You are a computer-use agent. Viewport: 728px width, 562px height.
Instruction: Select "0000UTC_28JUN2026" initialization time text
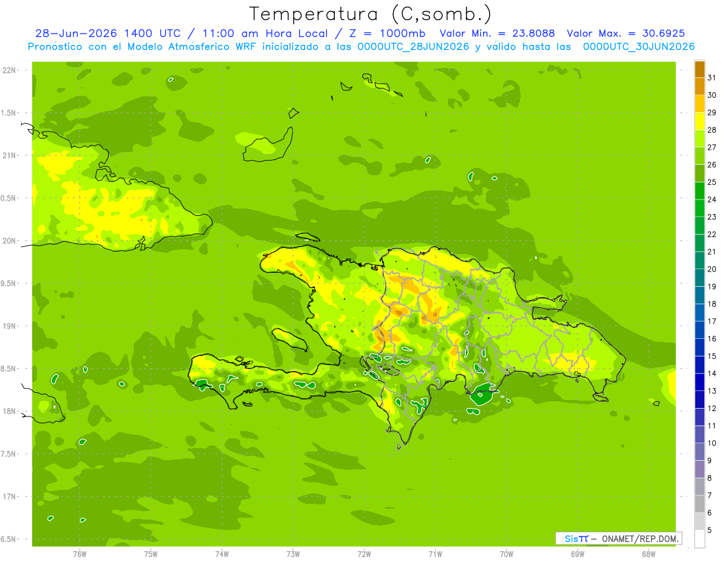[414, 46]
